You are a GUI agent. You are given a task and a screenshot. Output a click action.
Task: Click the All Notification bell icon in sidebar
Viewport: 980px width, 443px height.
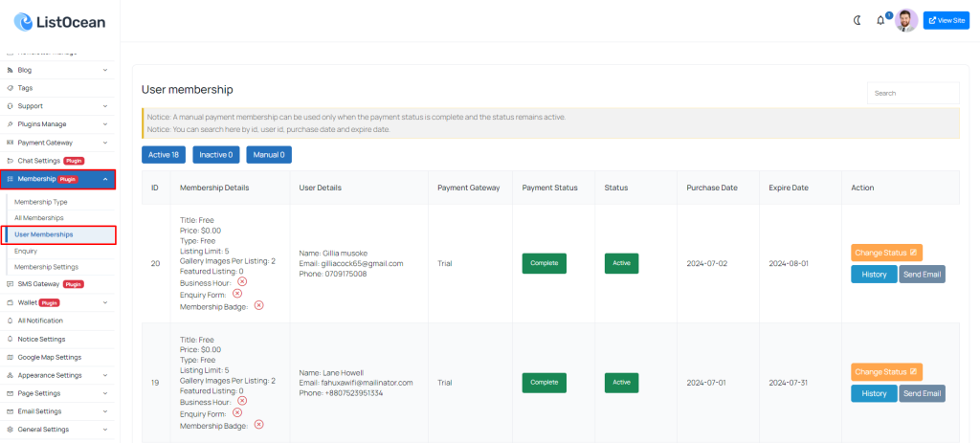(10, 321)
